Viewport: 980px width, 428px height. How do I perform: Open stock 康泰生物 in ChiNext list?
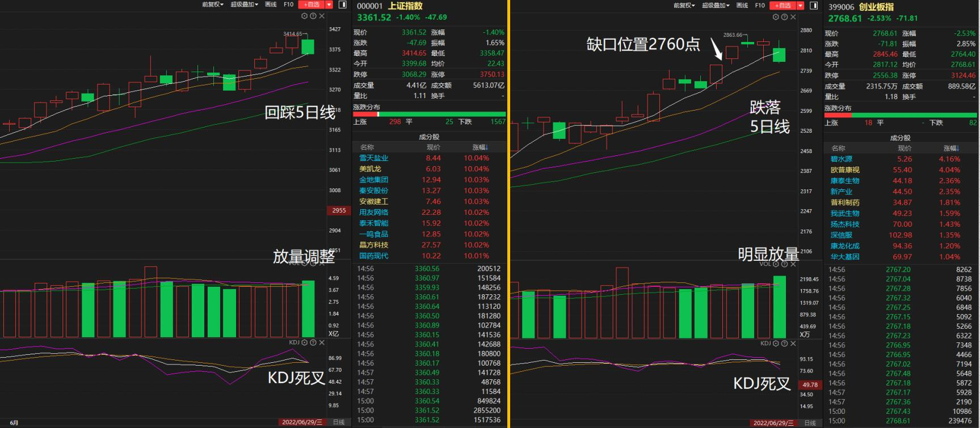[845, 181]
